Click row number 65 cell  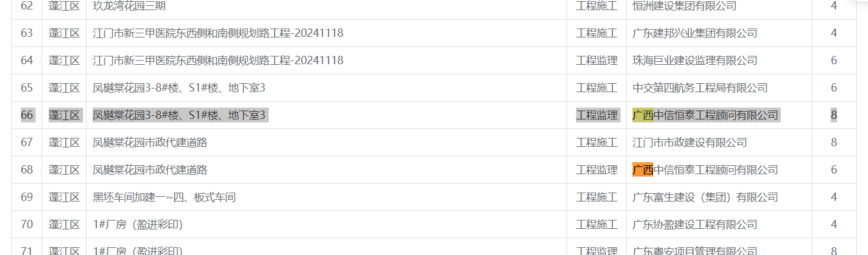coord(27,88)
